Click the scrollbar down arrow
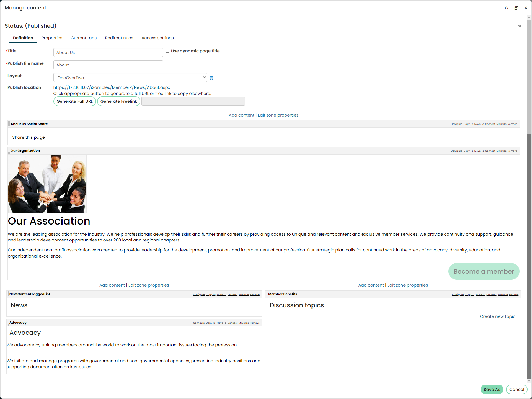 click(x=529, y=381)
